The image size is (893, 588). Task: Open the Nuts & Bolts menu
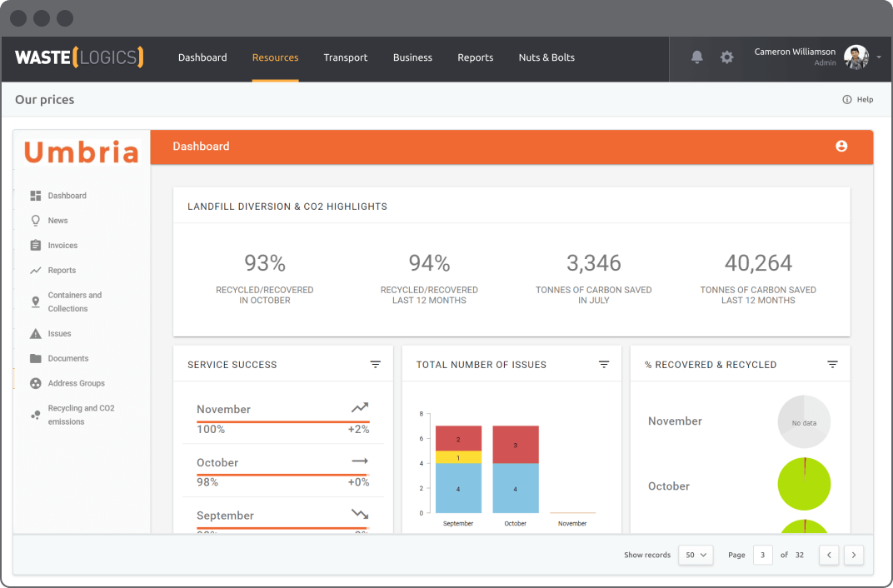click(546, 57)
